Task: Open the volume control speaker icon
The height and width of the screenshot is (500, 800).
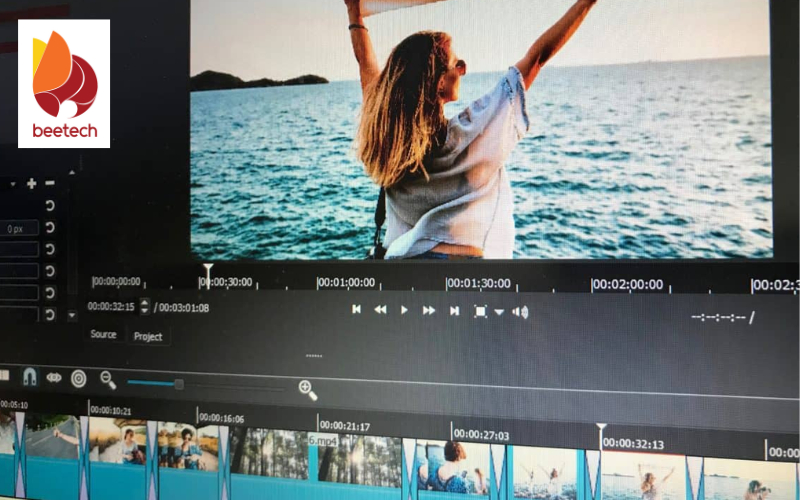Action: point(520,312)
